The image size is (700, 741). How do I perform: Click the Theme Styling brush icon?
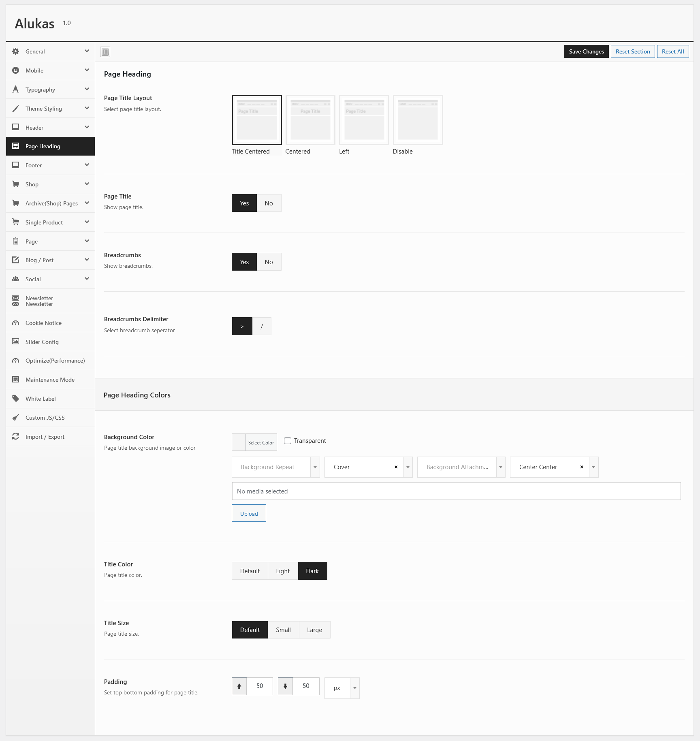click(16, 109)
